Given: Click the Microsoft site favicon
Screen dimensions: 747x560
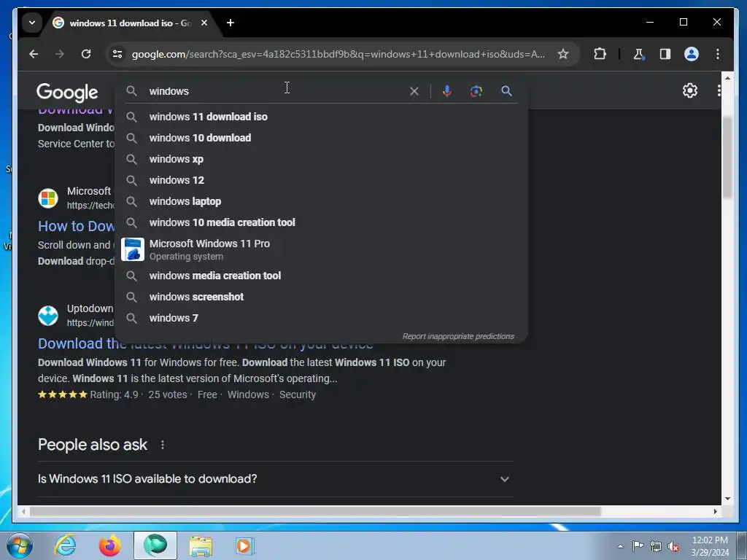Looking at the screenshot, I should [x=48, y=198].
